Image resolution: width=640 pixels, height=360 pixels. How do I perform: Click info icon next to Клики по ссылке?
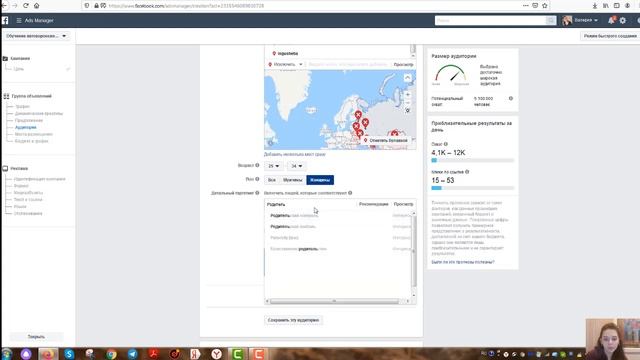(467, 172)
